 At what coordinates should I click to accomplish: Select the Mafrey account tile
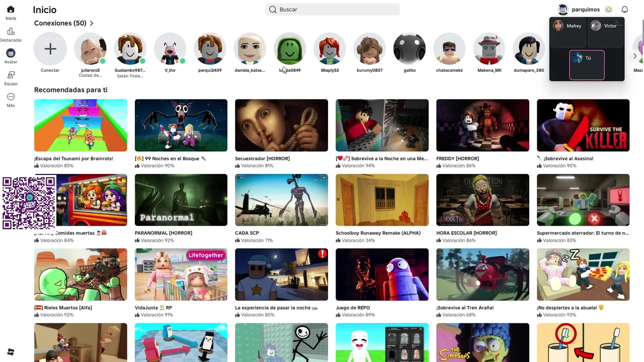[568, 33]
